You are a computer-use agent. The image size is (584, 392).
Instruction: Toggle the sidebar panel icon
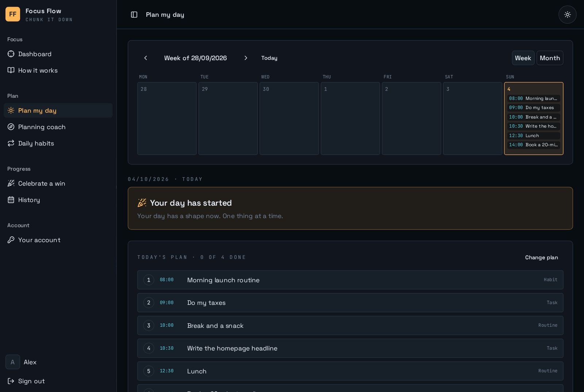[134, 15]
